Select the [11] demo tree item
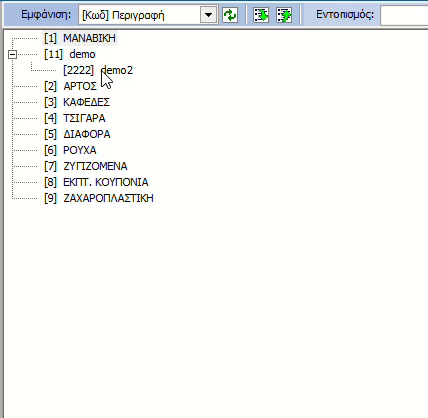 click(70, 54)
